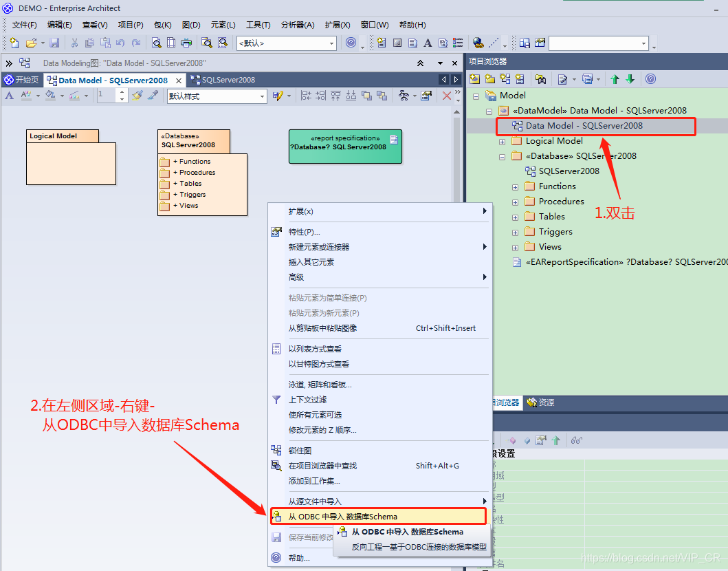Open line color pencil dropdown
This screenshot has height=571, width=728.
86,96
